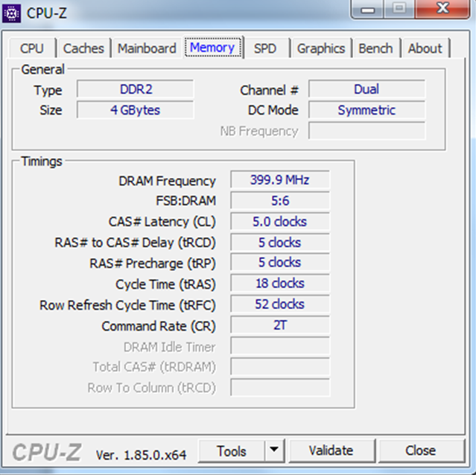The width and height of the screenshot is (476, 475).
Task: Close the window with the red X
Action: click(x=442, y=8)
